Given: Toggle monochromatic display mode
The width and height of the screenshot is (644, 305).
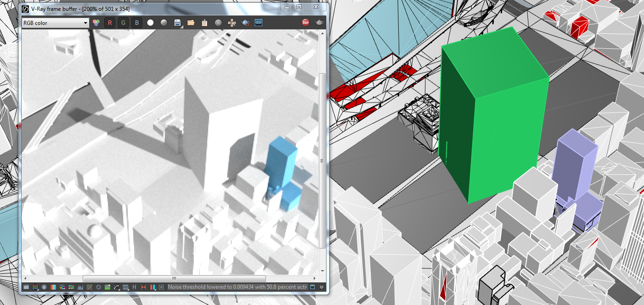Looking at the screenshot, I should click(150, 23).
